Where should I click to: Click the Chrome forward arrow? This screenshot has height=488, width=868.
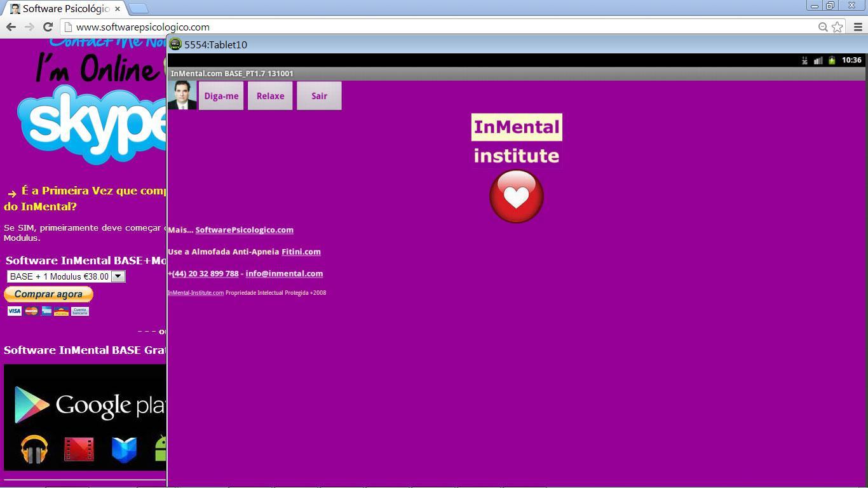[29, 27]
